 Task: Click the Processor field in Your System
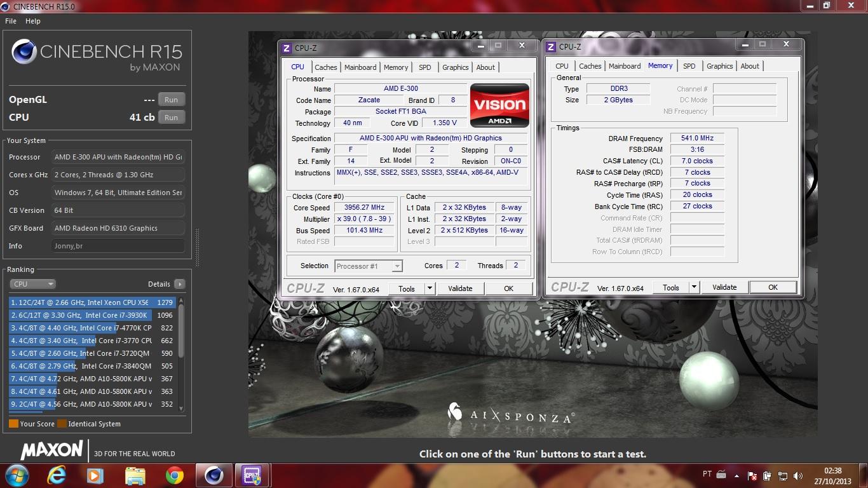coord(118,157)
